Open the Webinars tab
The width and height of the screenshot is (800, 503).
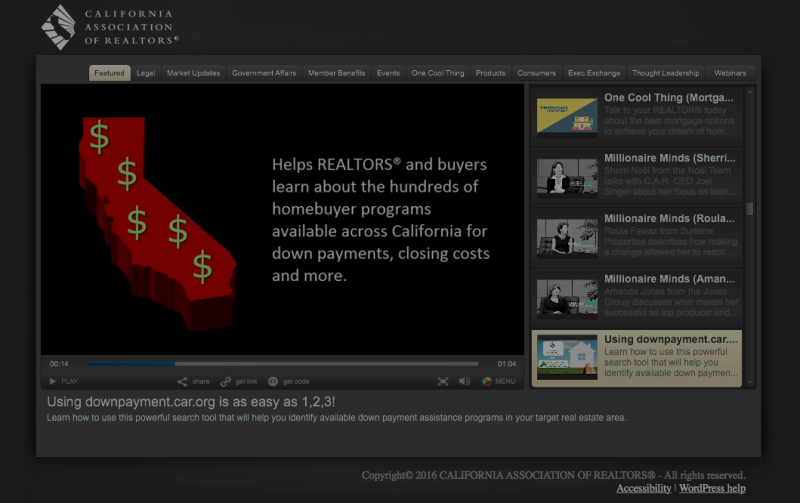(730, 73)
